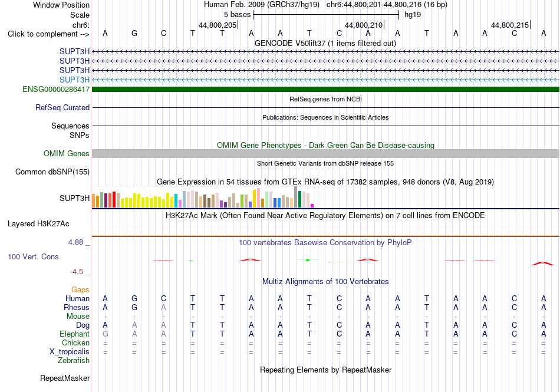Click the SNPs track label
Screen dimensions: 560x392
pyautogui.click(x=80, y=136)
